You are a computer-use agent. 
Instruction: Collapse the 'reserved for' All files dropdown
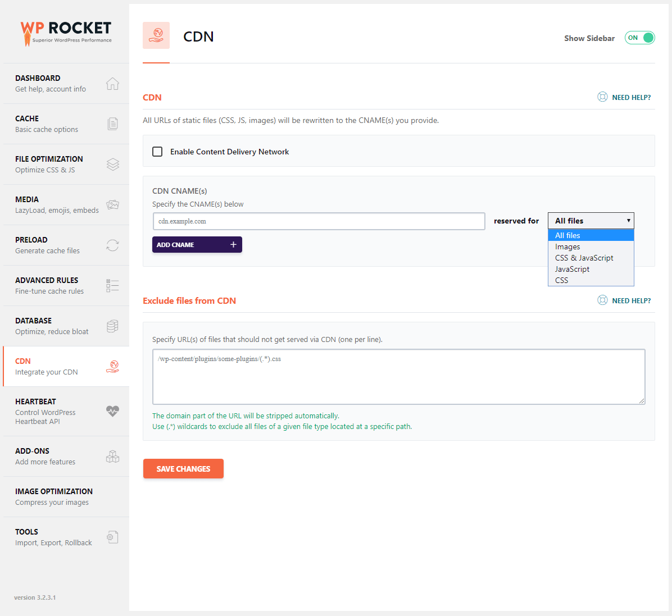coord(591,221)
